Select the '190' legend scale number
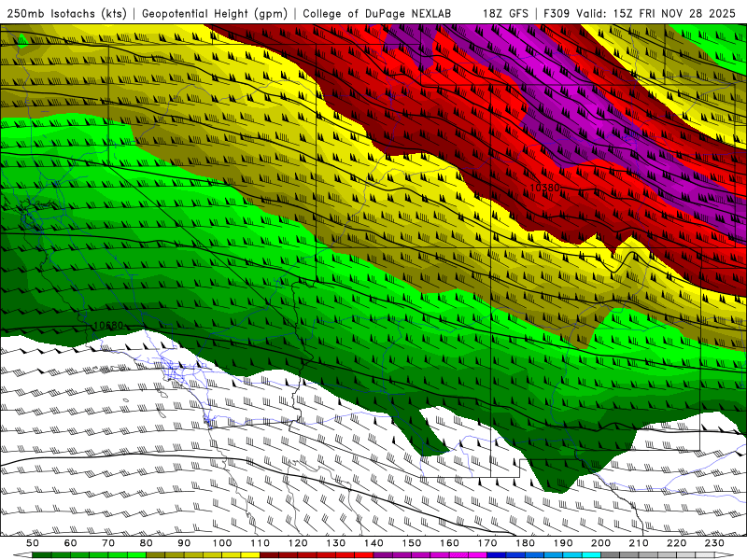 point(563,543)
